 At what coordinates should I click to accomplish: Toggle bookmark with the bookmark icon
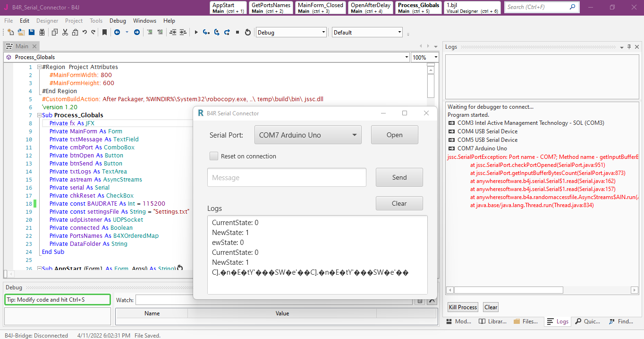point(104,32)
